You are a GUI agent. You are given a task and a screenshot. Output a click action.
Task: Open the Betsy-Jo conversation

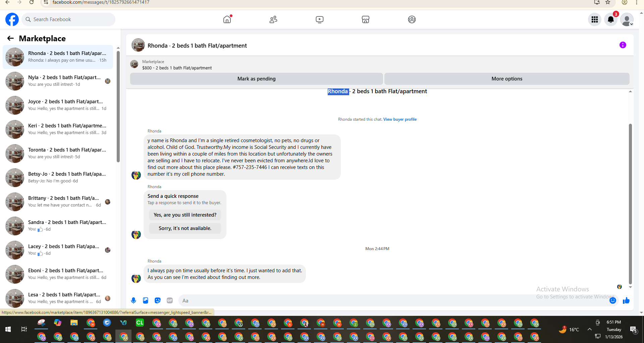[x=58, y=178]
